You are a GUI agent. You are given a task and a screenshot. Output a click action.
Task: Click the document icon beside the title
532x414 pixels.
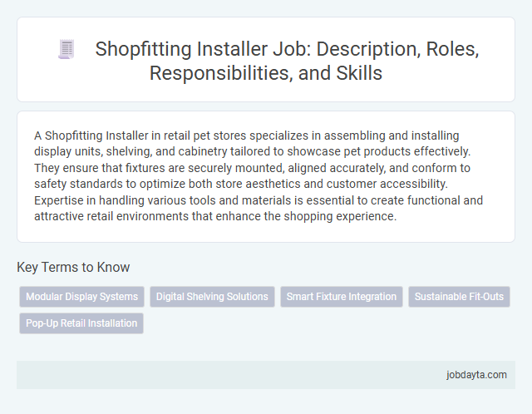[66, 49]
